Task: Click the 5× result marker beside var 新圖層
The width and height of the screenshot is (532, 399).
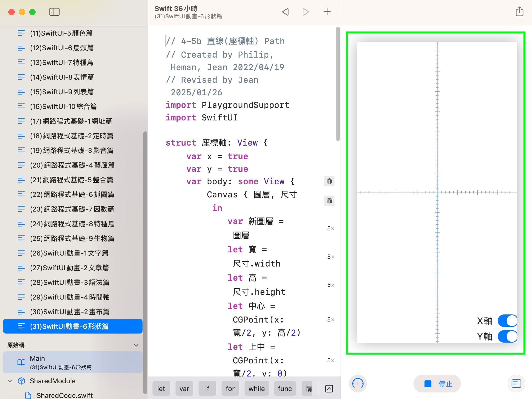Action: click(x=331, y=229)
